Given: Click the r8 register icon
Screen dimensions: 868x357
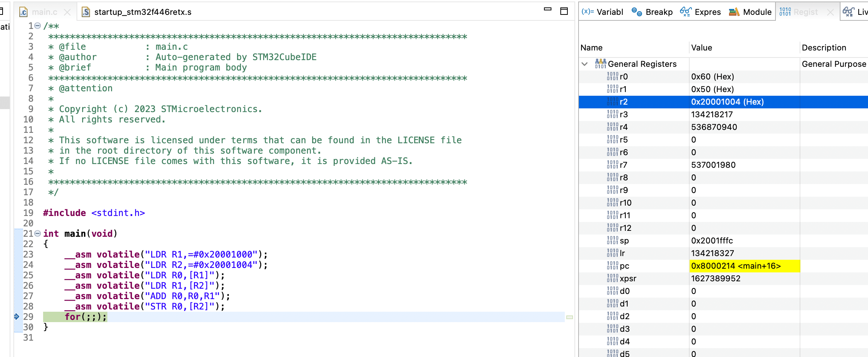Looking at the screenshot, I should [613, 177].
